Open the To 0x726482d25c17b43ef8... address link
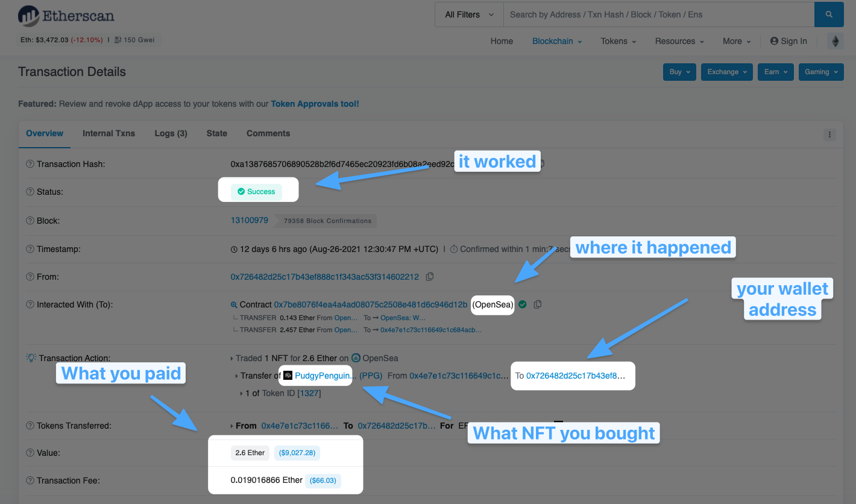Image resolution: width=856 pixels, height=504 pixels. click(x=576, y=376)
